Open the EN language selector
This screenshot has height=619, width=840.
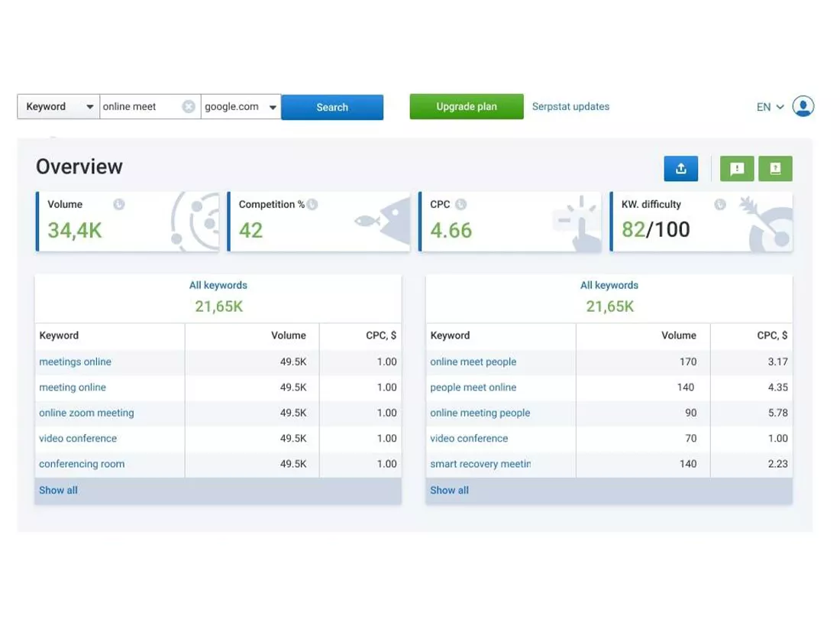(x=770, y=107)
